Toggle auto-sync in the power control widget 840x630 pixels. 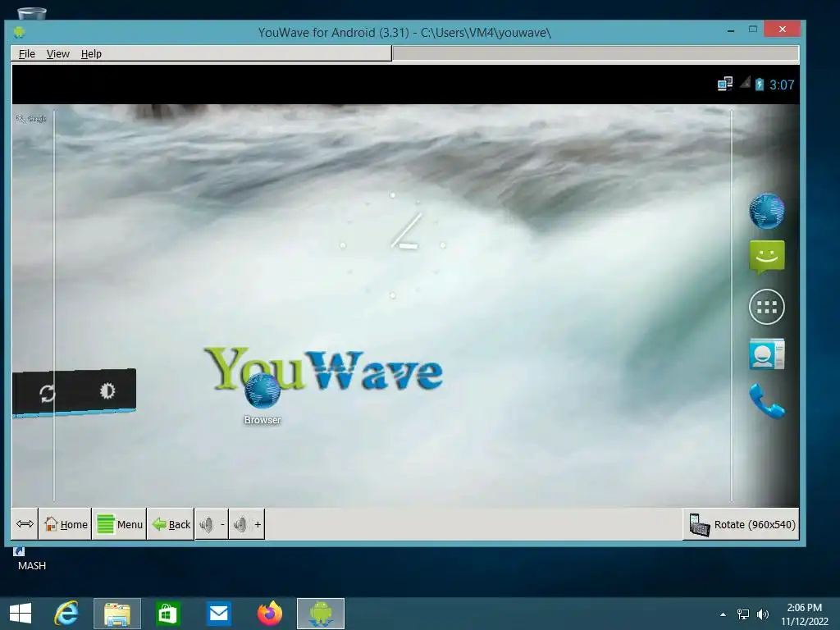pyautogui.click(x=47, y=394)
